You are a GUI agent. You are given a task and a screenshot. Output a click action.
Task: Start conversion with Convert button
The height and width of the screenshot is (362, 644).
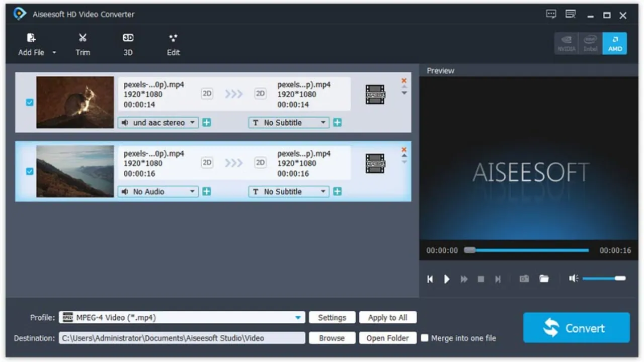coord(577,328)
